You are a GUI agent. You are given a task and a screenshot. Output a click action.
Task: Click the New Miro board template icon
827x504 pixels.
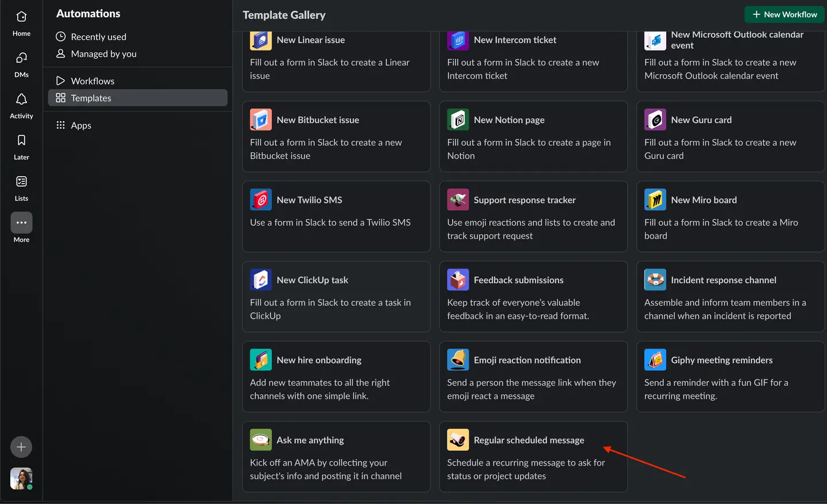pos(655,200)
